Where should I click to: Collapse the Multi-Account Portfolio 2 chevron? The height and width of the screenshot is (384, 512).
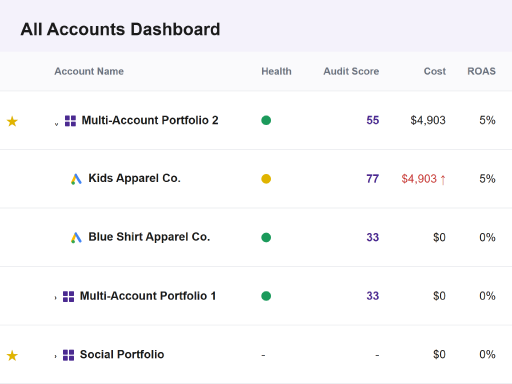click(56, 124)
